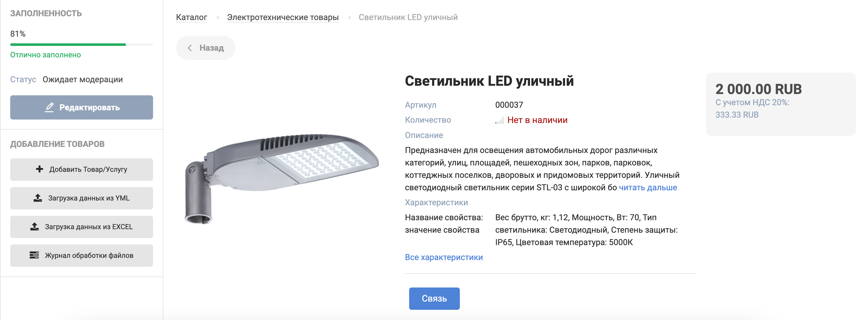This screenshot has height=320, width=868.
Task: Go to Электротехнические товары category
Action: [282, 18]
